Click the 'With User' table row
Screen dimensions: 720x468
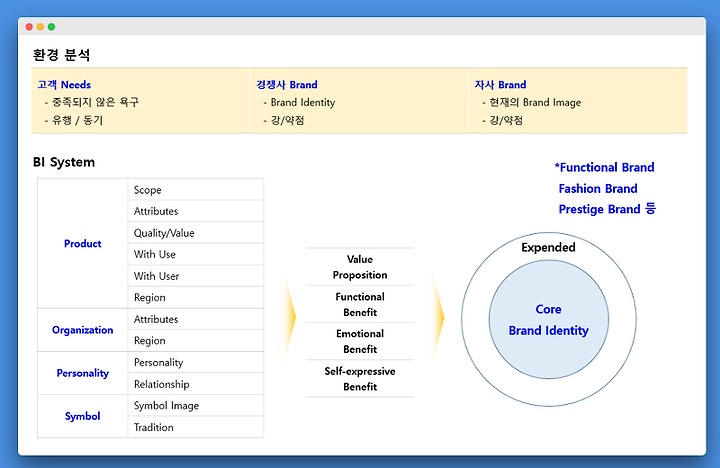(196, 276)
